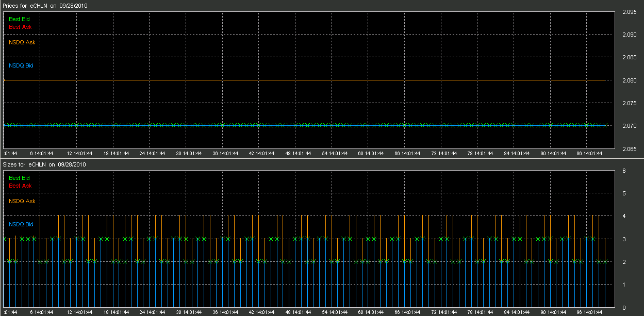Click '12 14:01:44' on Sizes chart time axis
Screen dimensions: 644x316
pyautogui.click(x=80, y=312)
